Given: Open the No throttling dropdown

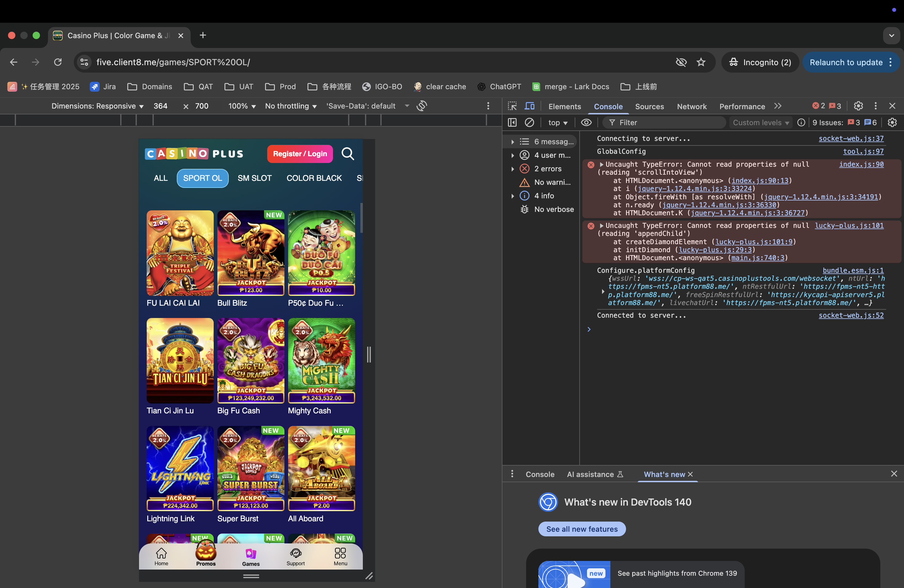Looking at the screenshot, I should tap(291, 106).
